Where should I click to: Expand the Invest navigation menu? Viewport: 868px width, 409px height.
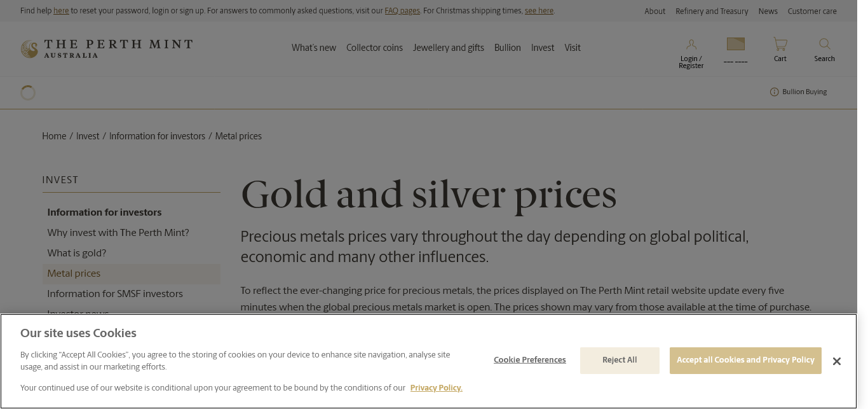tap(543, 48)
